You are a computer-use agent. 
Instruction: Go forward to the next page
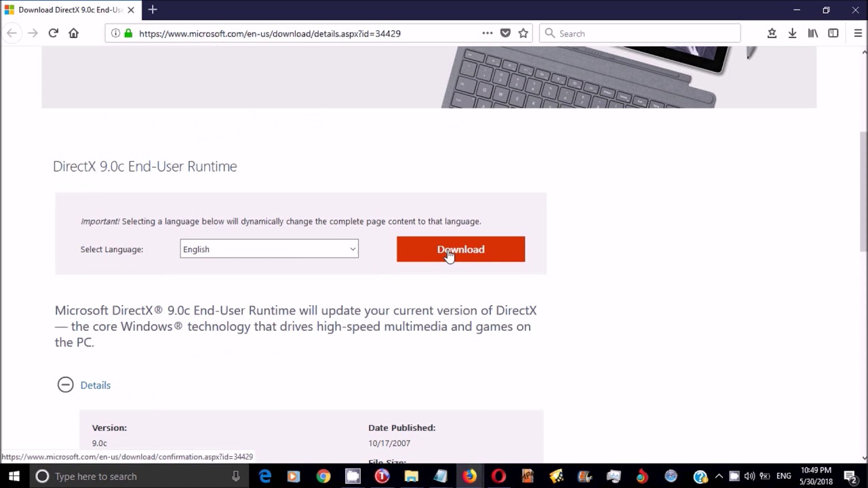33,33
